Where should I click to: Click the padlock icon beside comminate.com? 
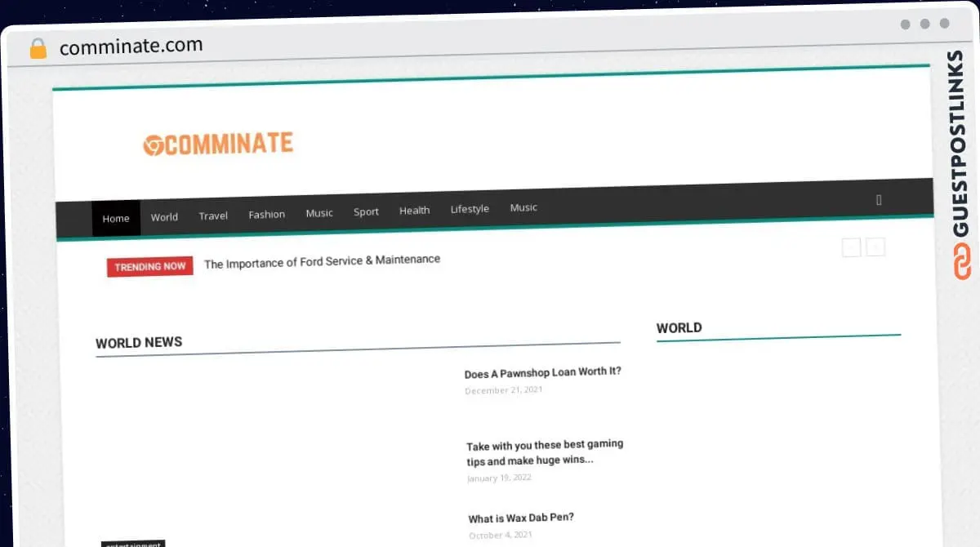(38, 48)
